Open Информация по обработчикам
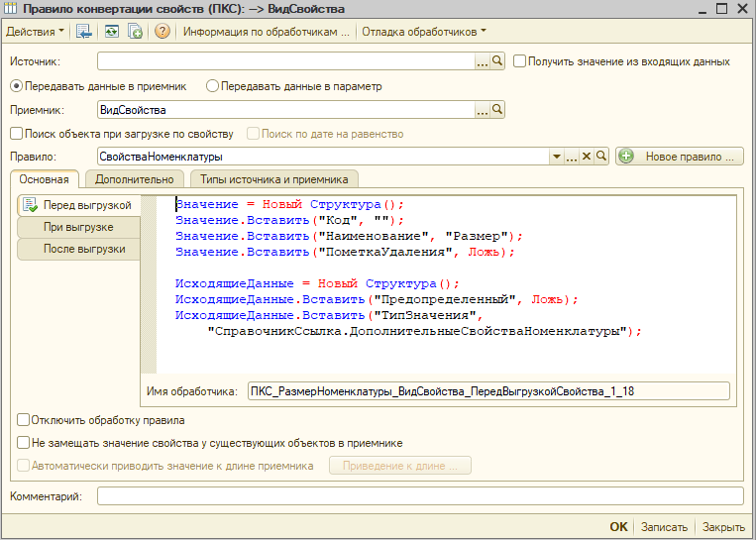This screenshot has height=540, width=756. click(267, 32)
